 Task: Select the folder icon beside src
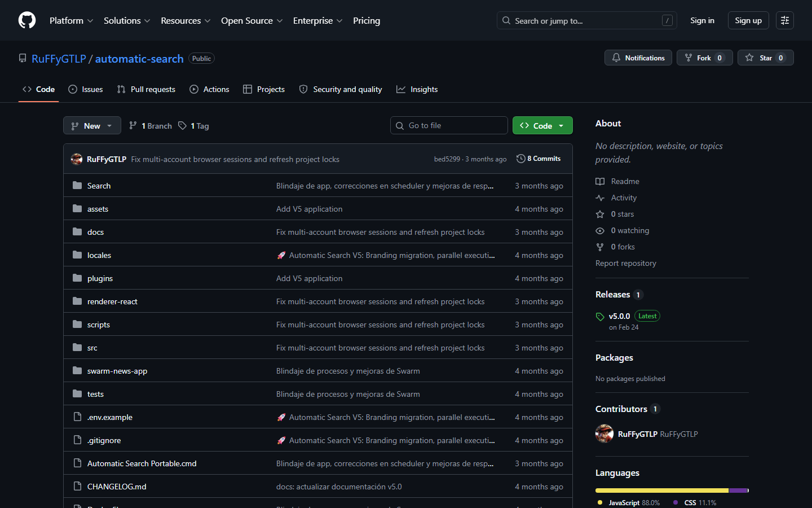click(x=77, y=347)
